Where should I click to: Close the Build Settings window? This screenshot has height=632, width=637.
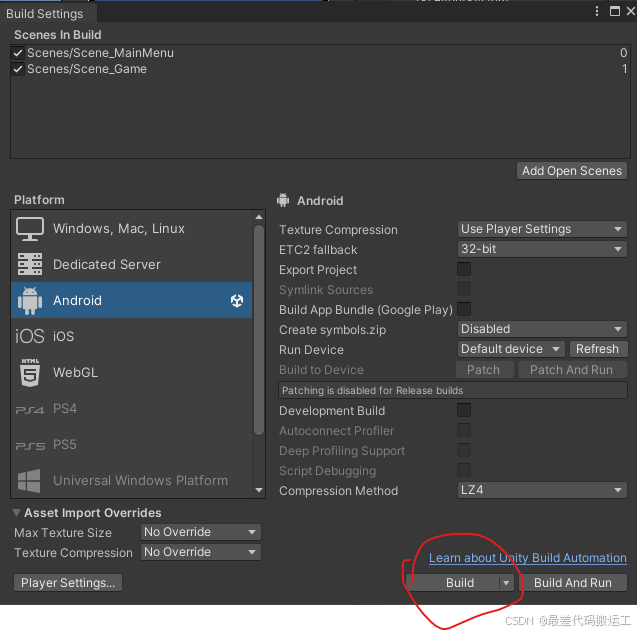(631, 11)
